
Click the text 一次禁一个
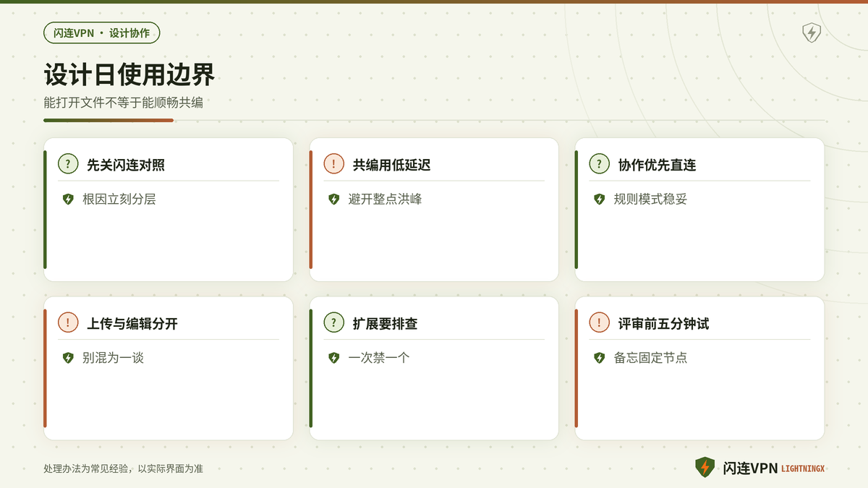click(x=379, y=358)
